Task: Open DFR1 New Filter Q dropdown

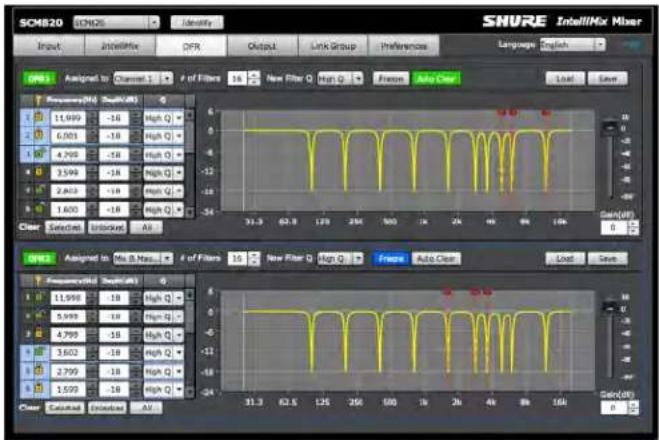Action: click(x=340, y=79)
